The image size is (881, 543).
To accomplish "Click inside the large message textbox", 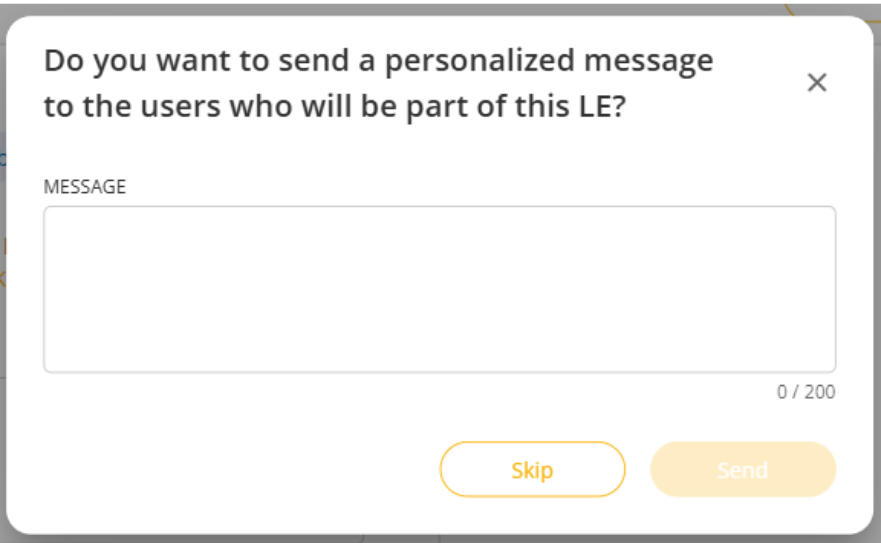I will pos(439,289).
